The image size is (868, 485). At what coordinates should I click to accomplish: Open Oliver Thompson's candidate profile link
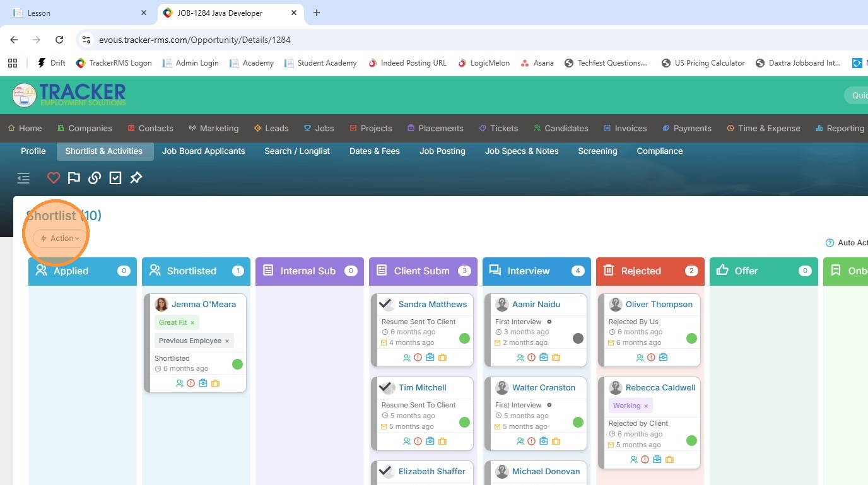coord(659,304)
